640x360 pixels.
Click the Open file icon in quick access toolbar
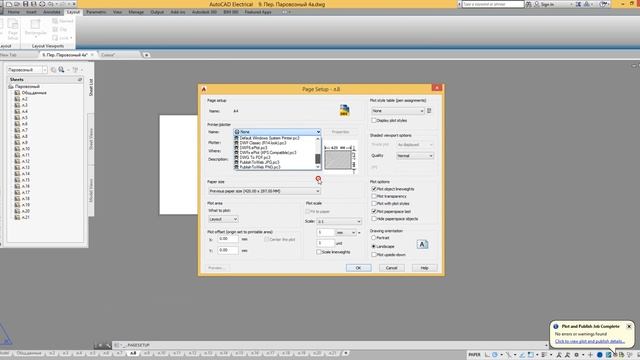(17, 4)
